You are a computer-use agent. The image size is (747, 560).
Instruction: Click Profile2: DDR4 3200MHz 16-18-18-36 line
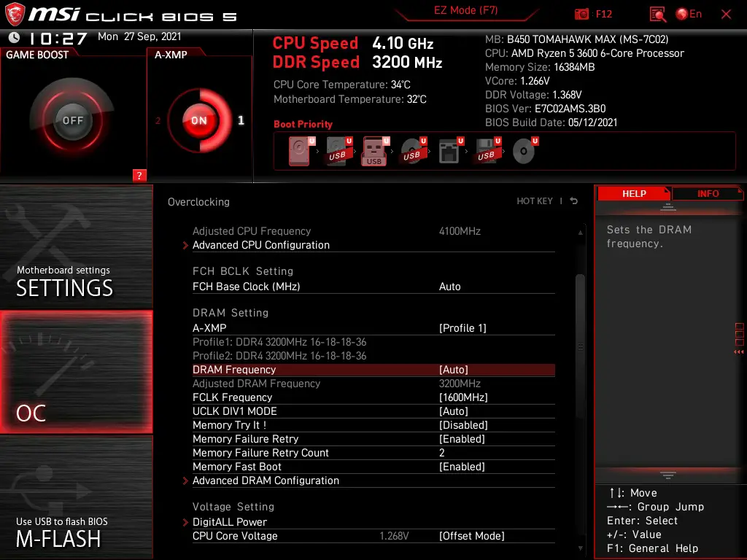(x=279, y=356)
